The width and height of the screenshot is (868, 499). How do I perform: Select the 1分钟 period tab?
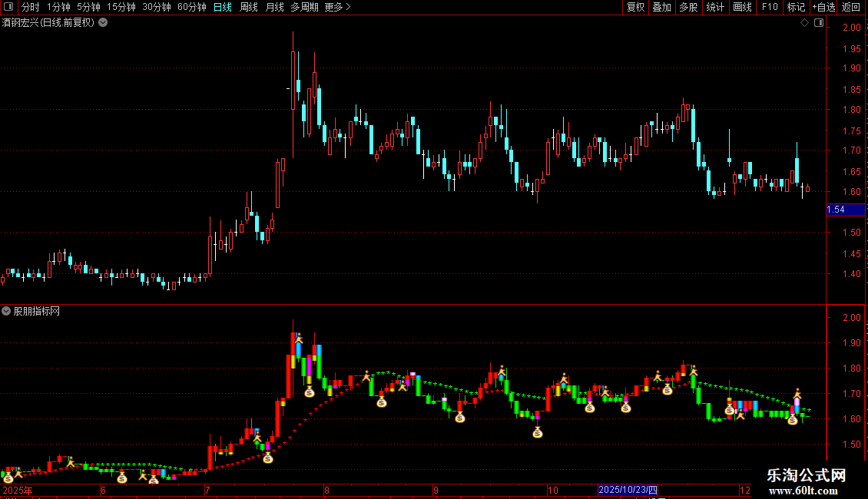58,7
